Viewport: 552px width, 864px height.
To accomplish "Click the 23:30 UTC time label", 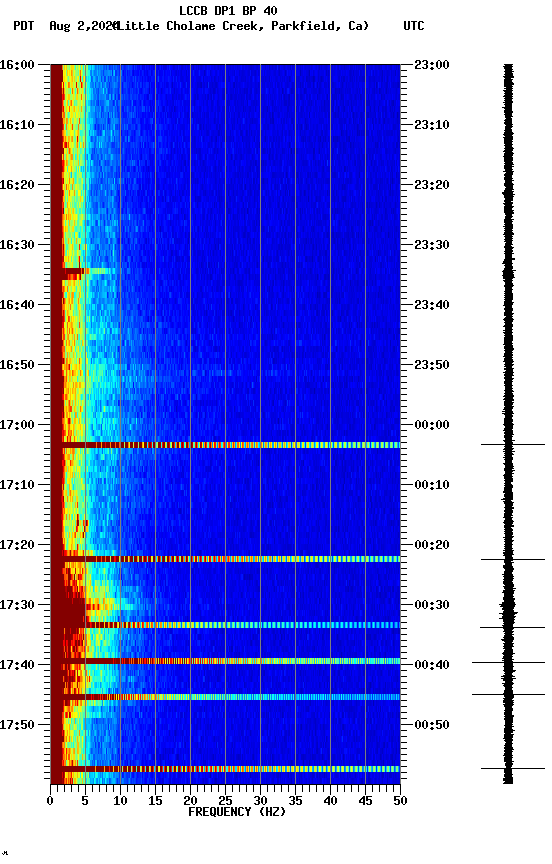I will [x=432, y=245].
